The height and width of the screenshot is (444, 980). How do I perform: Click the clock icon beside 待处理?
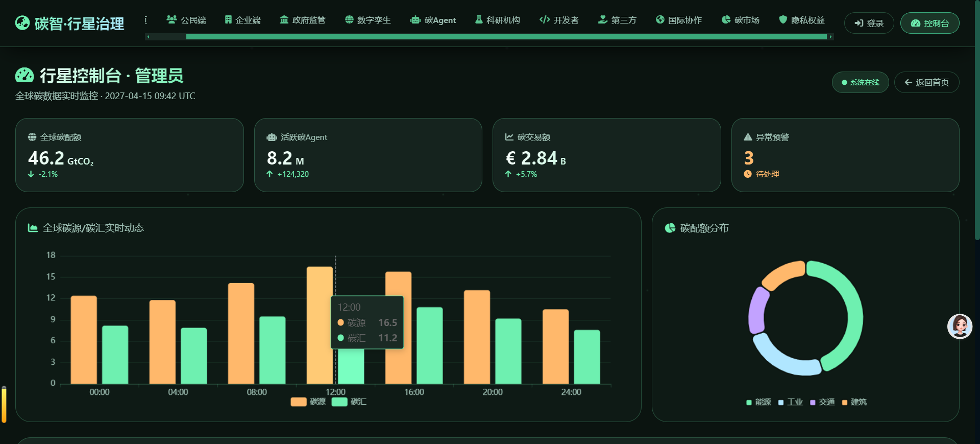coord(748,174)
